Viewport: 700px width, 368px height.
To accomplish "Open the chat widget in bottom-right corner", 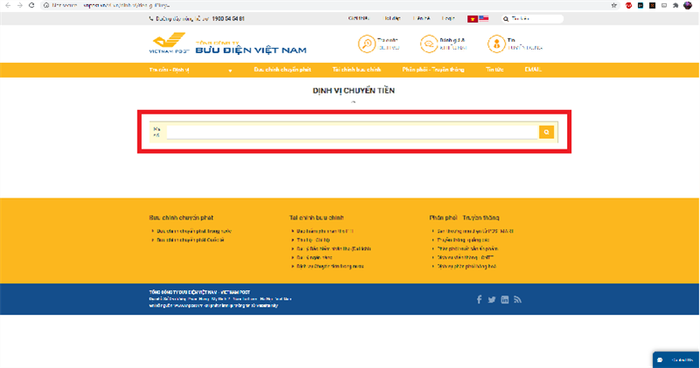I will pos(676,360).
